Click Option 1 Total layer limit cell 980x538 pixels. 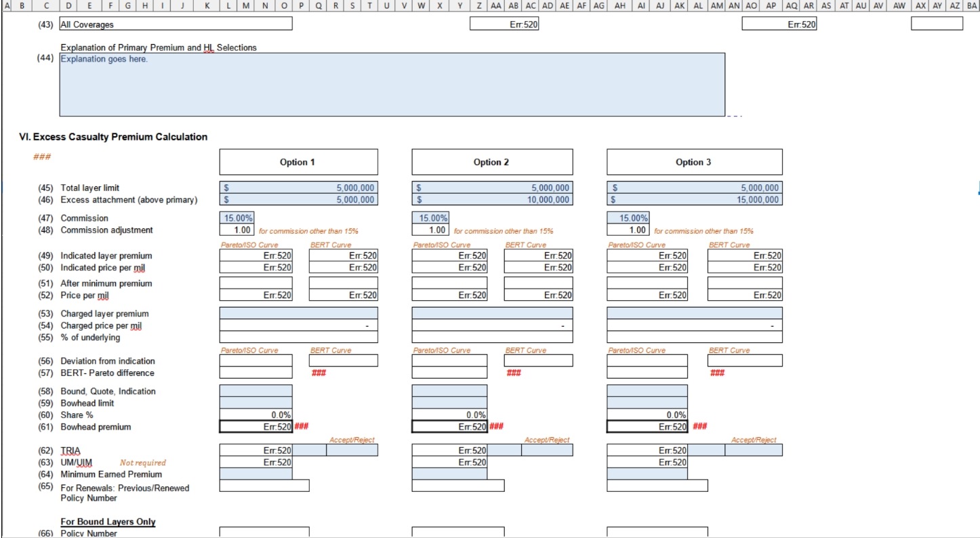298,188
